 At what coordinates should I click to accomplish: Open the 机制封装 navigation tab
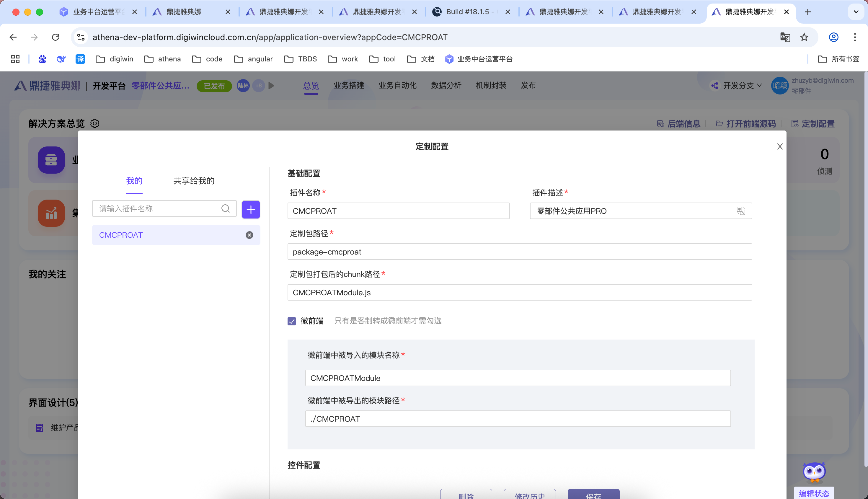(491, 85)
